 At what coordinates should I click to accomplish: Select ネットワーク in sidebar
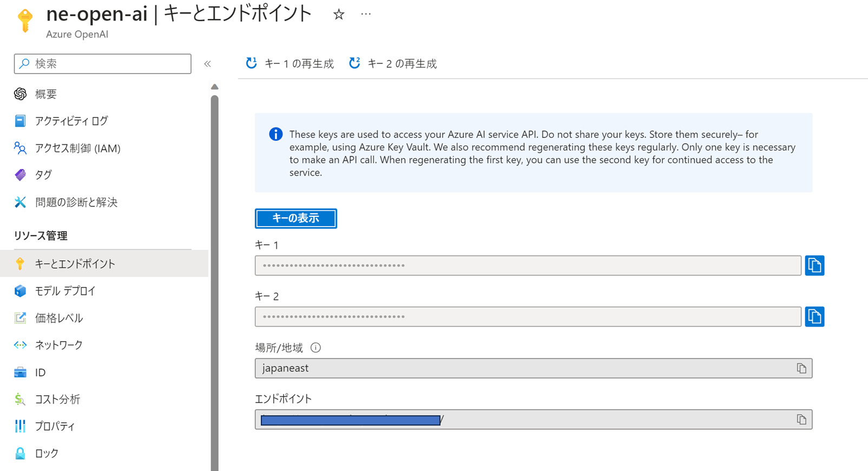(58, 345)
